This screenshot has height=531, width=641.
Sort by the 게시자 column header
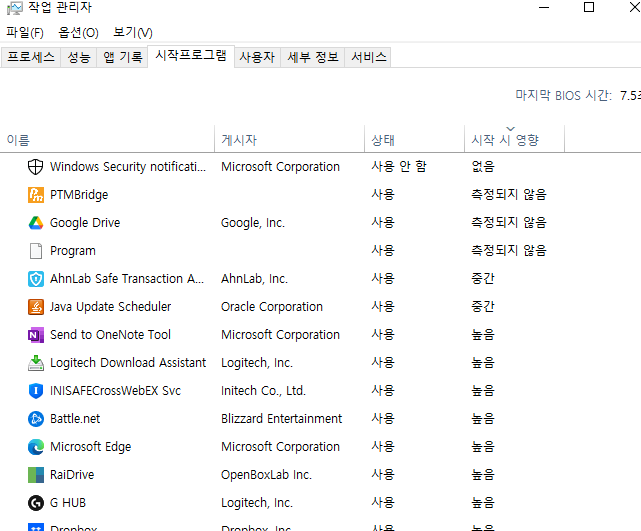289,140
